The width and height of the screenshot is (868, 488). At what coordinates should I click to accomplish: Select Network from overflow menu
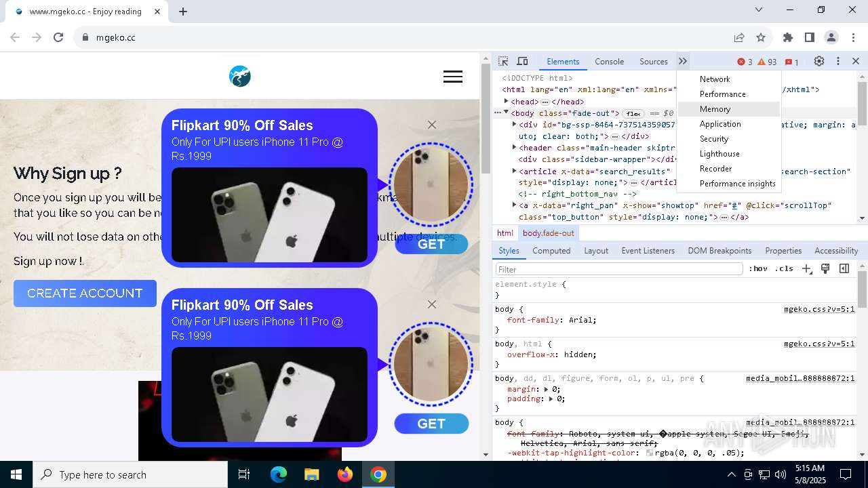pyautogui.click(x=729, y=79)
